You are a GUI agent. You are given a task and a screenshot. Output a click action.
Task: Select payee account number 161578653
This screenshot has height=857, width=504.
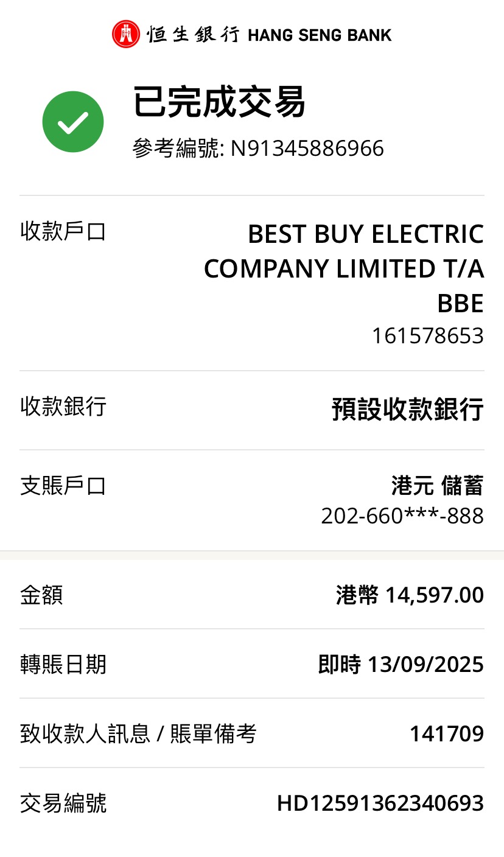click(427, 335)
